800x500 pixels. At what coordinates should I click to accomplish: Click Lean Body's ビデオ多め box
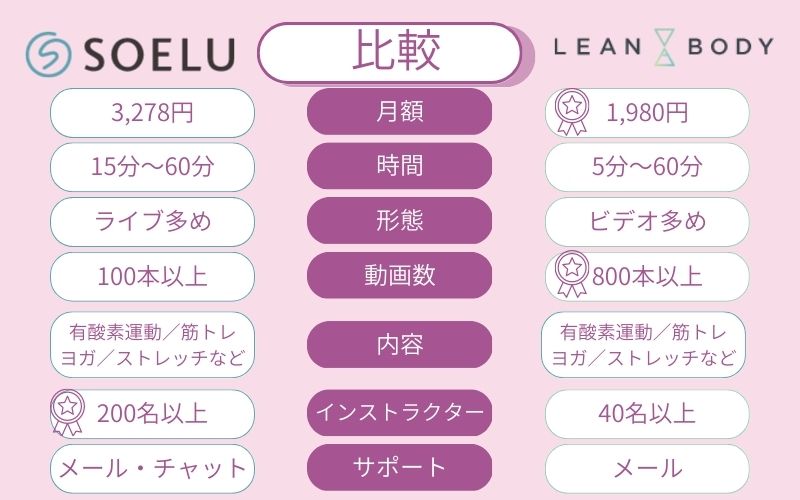pyautogui.click(x=648, y=221)
